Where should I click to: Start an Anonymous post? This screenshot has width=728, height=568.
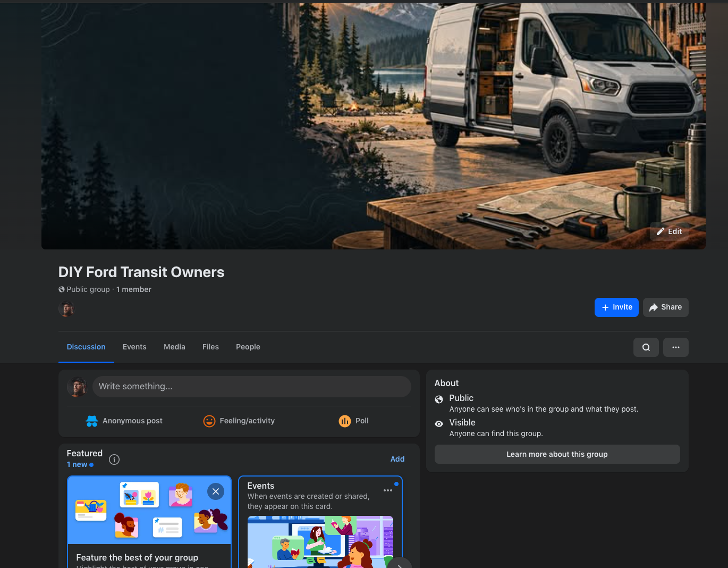click(124, 421)
